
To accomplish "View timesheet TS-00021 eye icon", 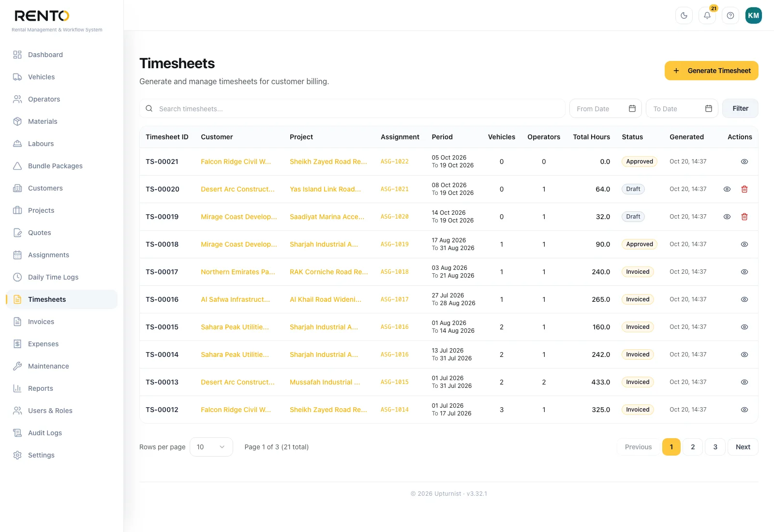I will (x=744, y=162).
